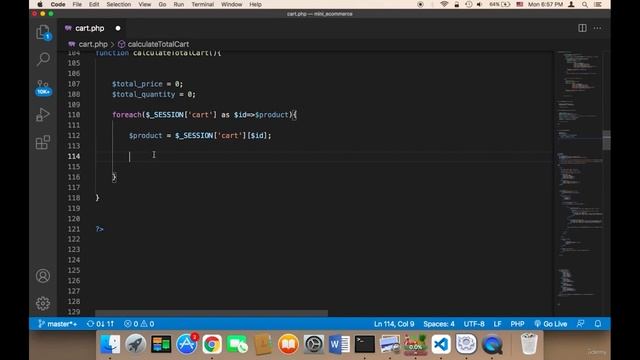Image resolution: width=640 pixels, height=360 pixels.
Task: Open Spotlight search in the menu bar
Action: click(585, 4)
